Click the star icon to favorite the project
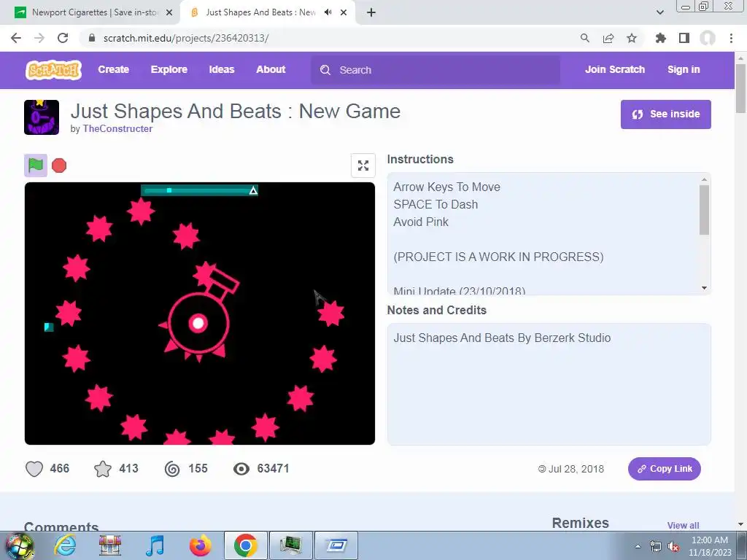The width and height of the screenshot is (747, 560). tap(103, 469)
